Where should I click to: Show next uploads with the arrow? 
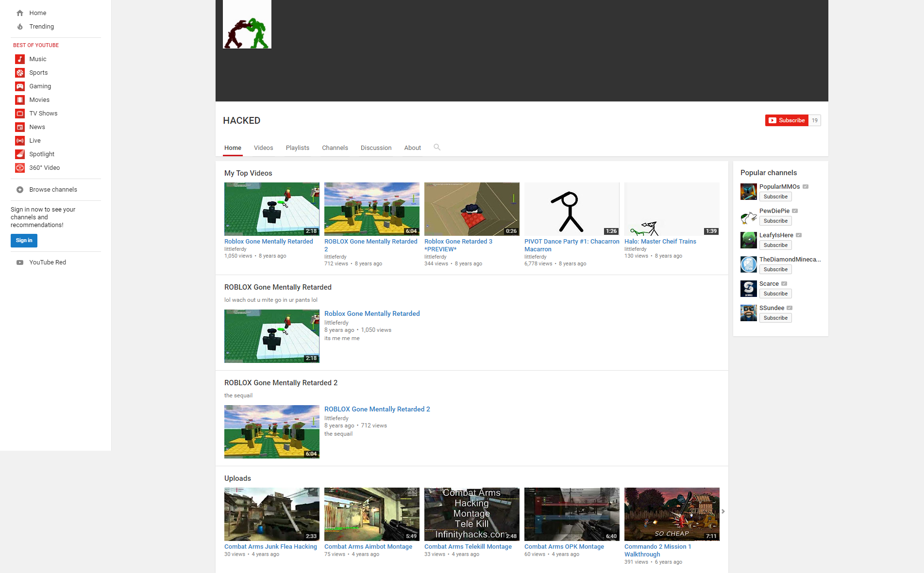pyautogui.click(x=723, y=511)
